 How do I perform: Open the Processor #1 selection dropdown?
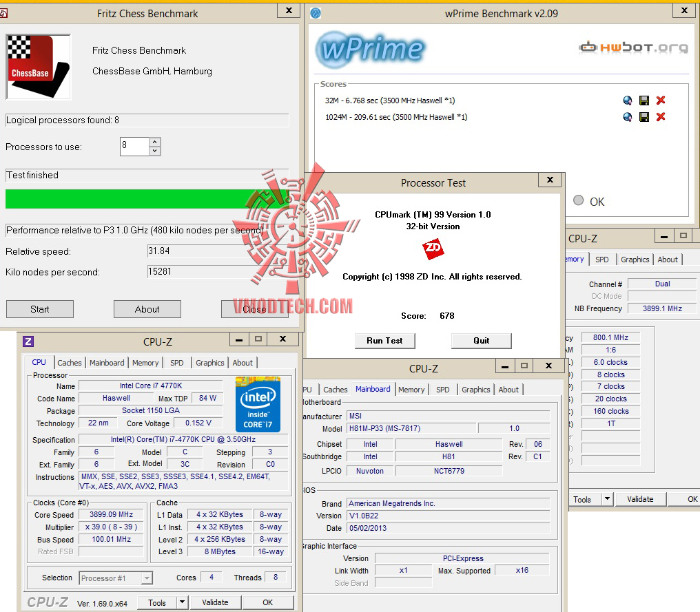[x=147, y=578]
